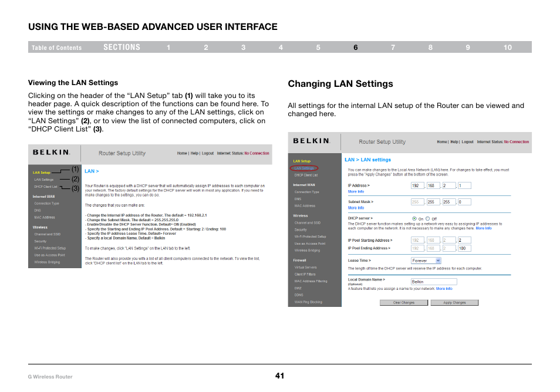The width and height of the screenshot is (560, 392).
Task: Select LAN Settings in overview screenshot sidebar
Action: coord(43,180)
